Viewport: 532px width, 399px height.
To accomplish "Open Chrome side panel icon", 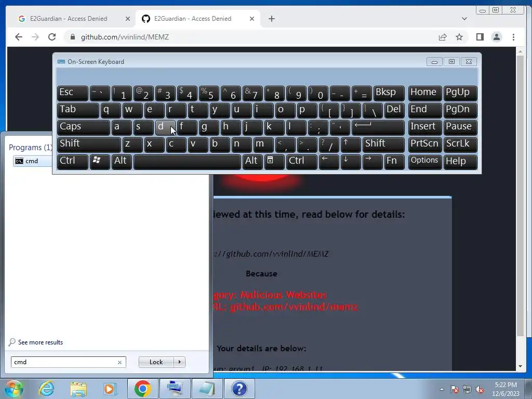I will [x=480, y=37].
